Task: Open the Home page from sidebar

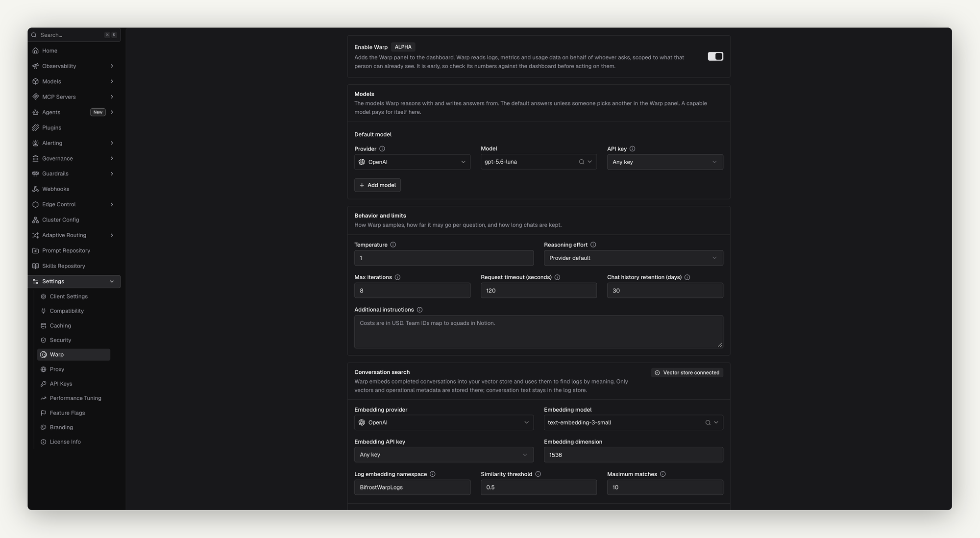Action: tap(74, 51)
